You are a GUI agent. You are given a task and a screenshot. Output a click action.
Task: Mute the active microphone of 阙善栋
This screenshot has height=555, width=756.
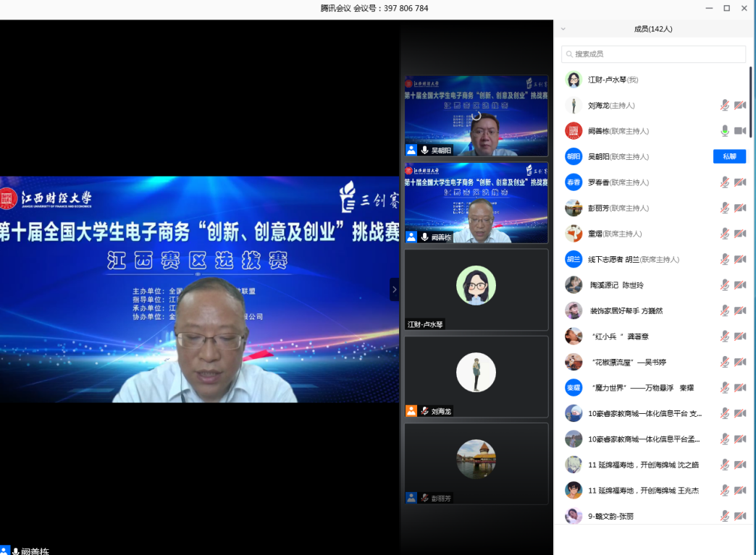click(725, 130)
